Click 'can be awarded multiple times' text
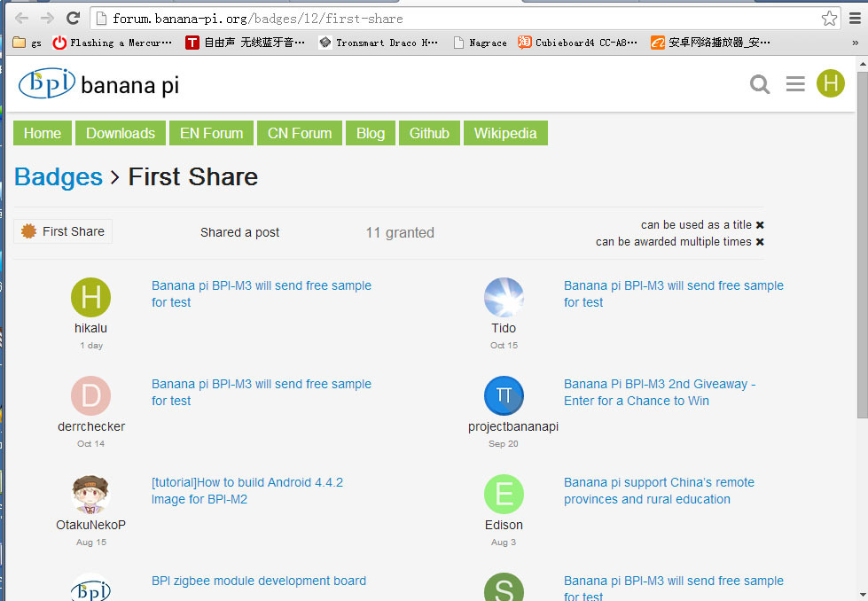This screenshot has width=868, height=601. point(674,242)
